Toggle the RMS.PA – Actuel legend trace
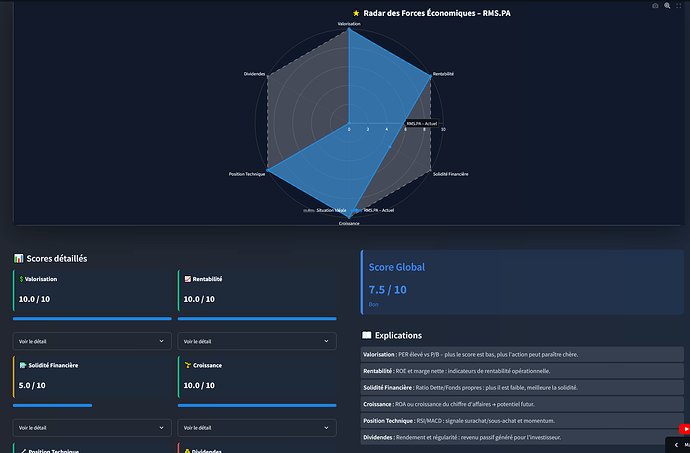This screenshot has height=453, width=690. point(378,211)
